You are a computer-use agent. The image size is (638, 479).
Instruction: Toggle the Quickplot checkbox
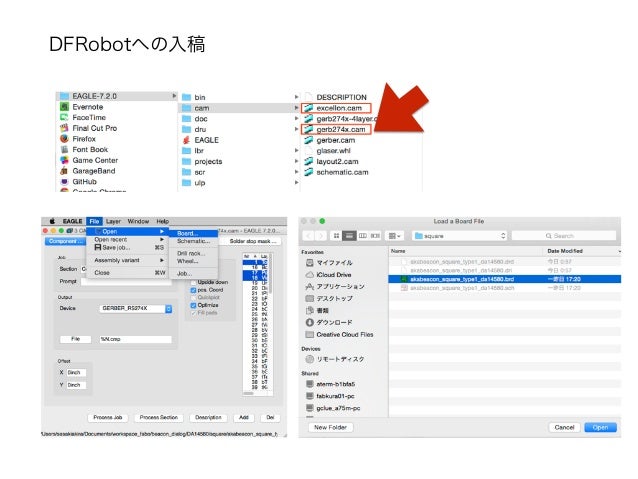[x=194, y=297]
